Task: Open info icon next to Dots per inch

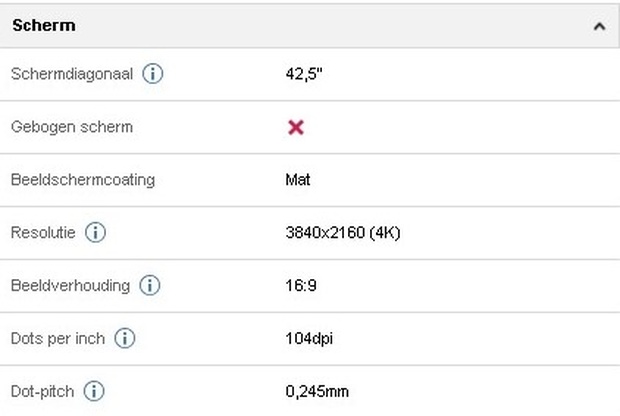Action: [125, 338]
